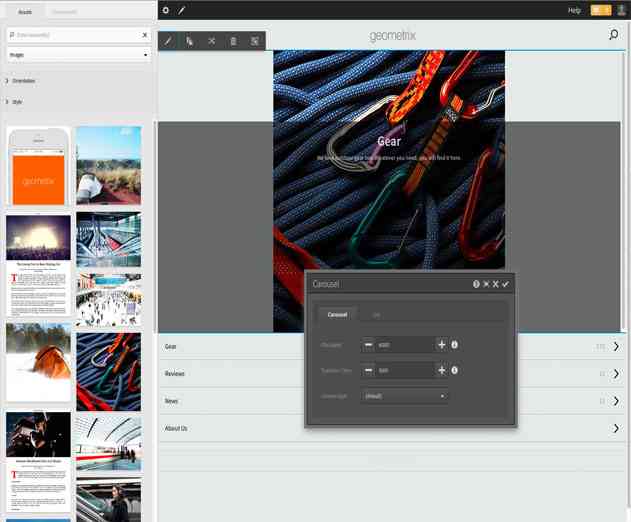This screenshot has height=522, width=631.
Task: Click the Gear heading on carousel image
Action: 389,141
